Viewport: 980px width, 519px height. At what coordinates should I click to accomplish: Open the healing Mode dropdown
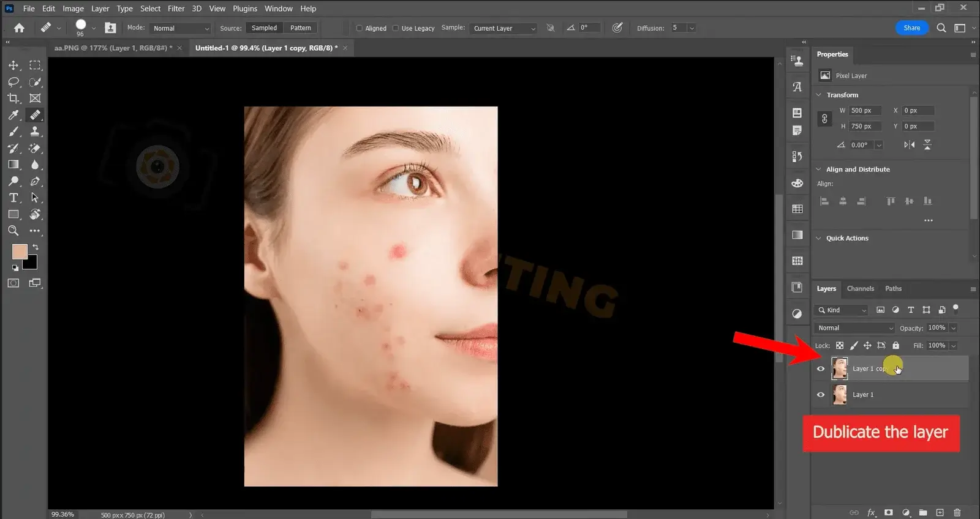(x=181, y=28)
